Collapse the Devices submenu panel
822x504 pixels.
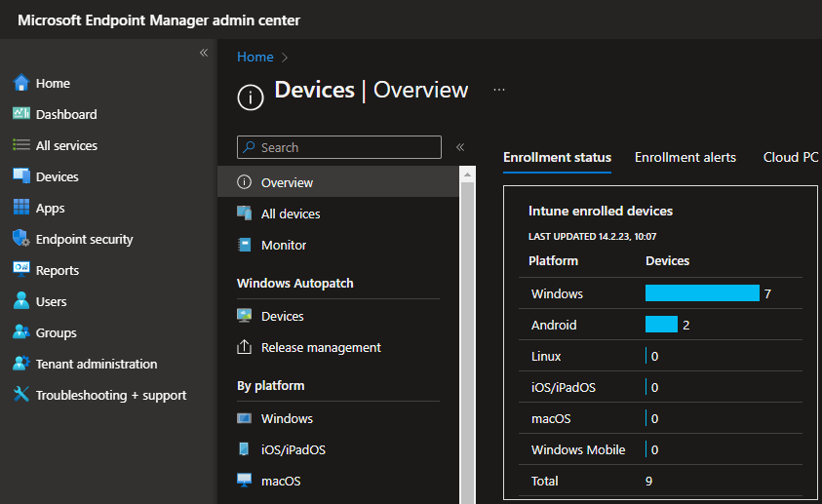click(x=460, y=147)
